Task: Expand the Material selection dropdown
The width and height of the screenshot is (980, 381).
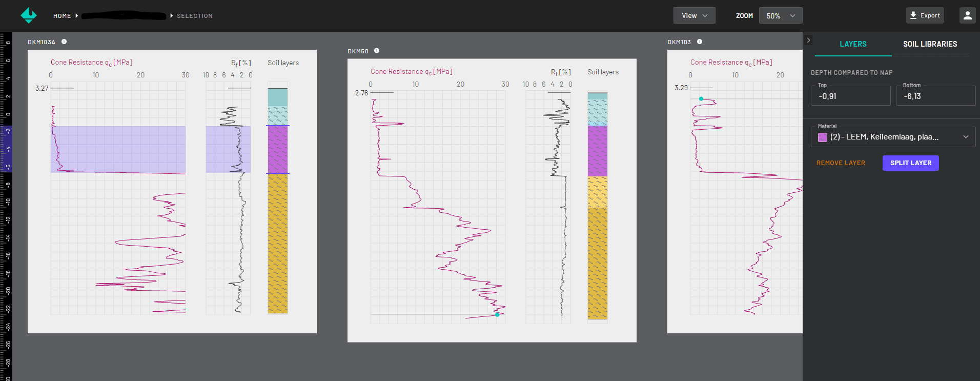Action: coord(966,137)
